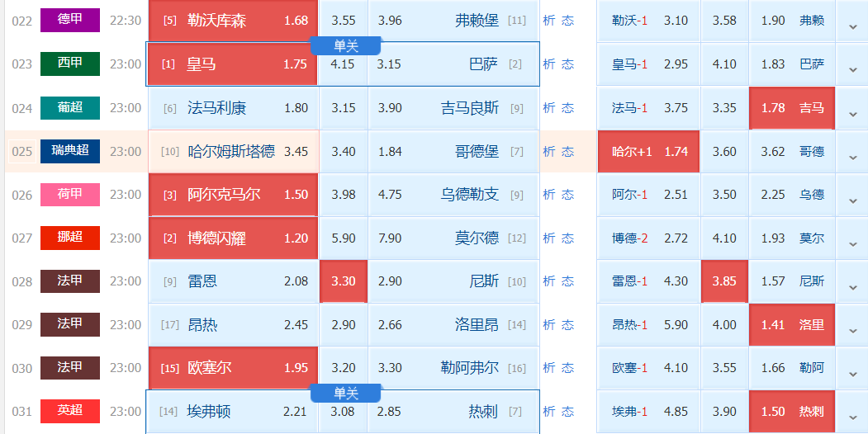Click the 单关 tag above the 皇马 match

coord(346,45)
